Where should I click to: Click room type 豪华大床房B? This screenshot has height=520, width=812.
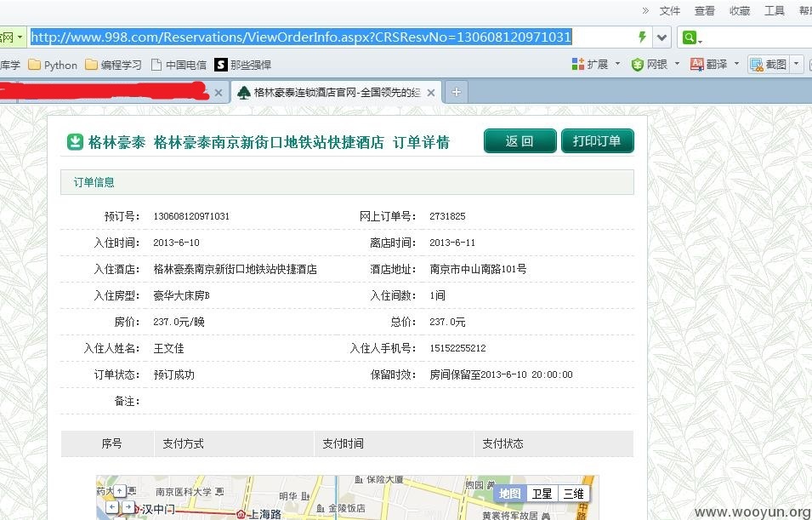tap(181, 295)
